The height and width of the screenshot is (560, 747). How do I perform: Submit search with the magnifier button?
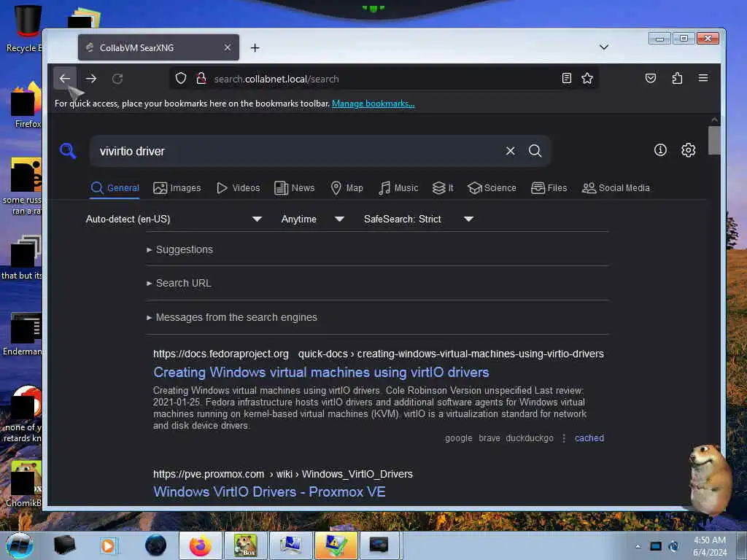[x=535, y=151]
